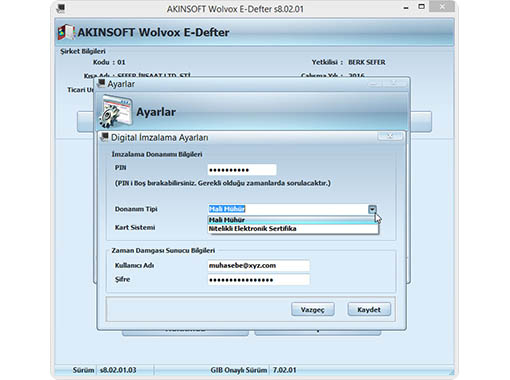Viewport: 510px width, 380px height.
Task: Open the Donanım Tipi dropdown arrow
Action: point(372,209)
